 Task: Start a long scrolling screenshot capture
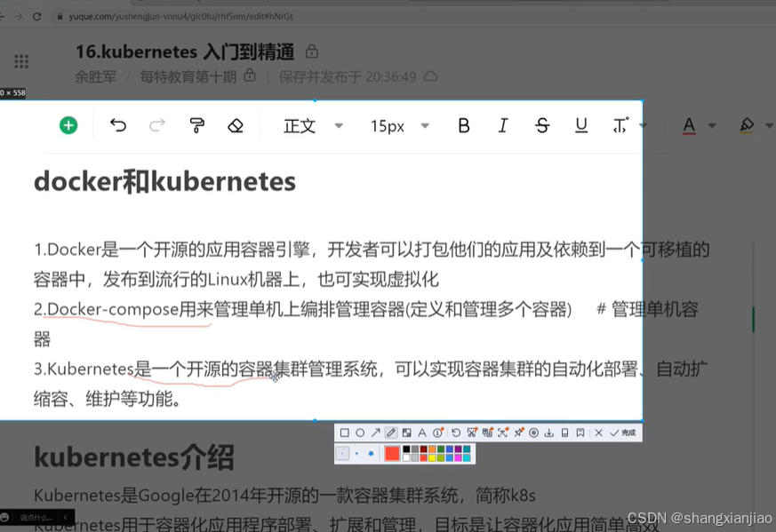click(471, 433)
